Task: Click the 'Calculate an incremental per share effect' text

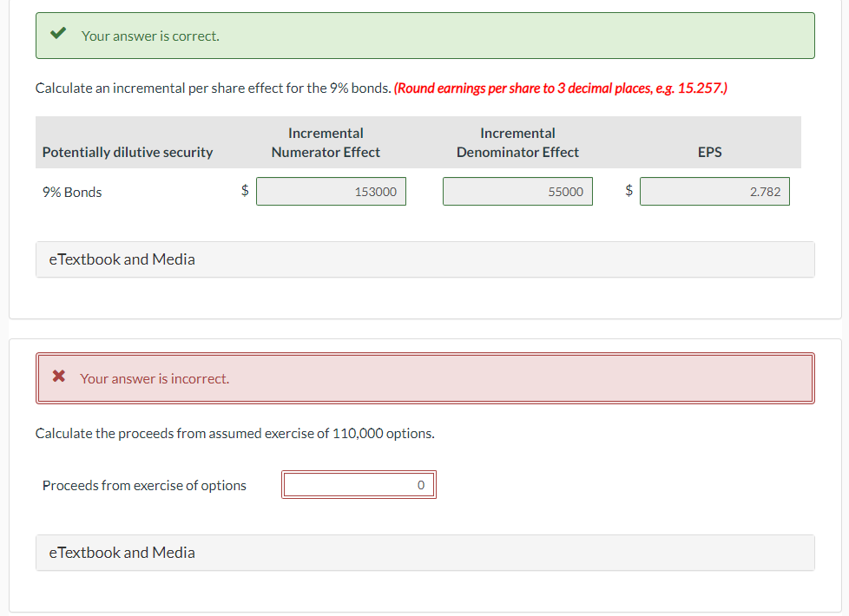Action: (x=214, y=88)
